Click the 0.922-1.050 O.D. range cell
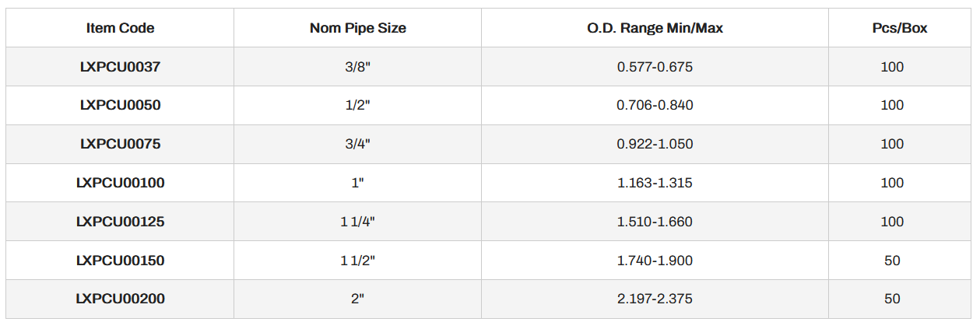 655,144
